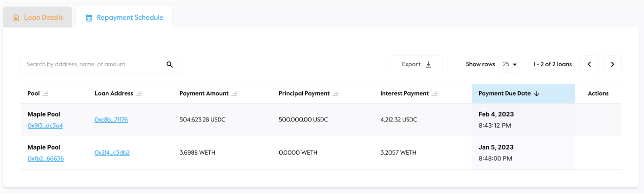The height and width of the screenshot is (195, 644).
Task: Toggle Payment Due Date sort arrow
Action: pyautogui.click(x=537, y=94)
